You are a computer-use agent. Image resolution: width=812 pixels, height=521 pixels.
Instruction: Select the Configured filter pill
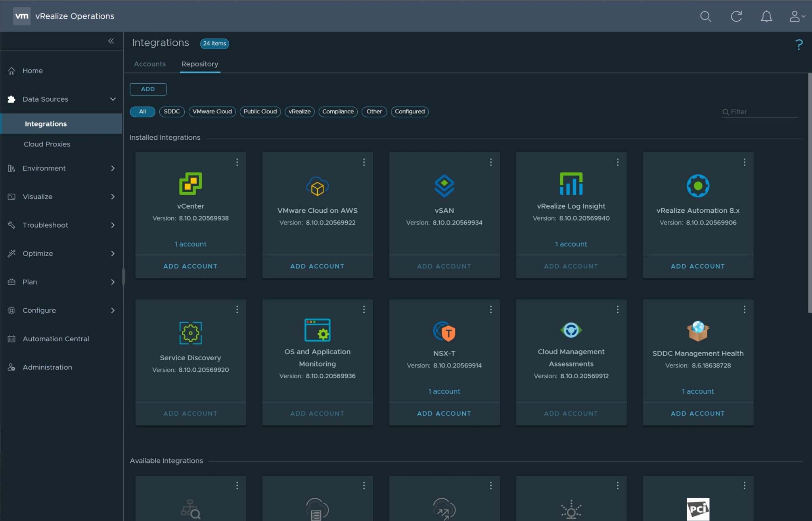coord(410,112)
